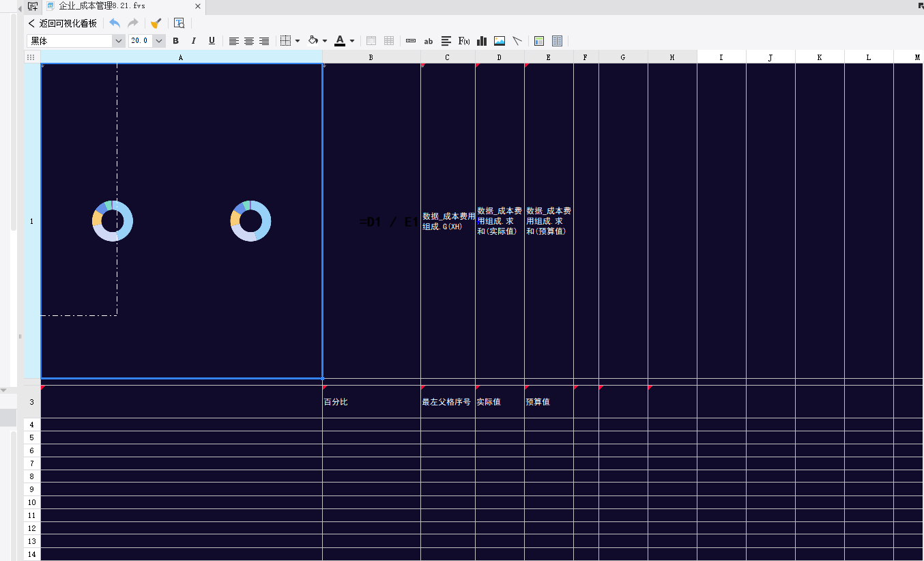Apply the fill bucket background color

pyautogui.click(x=313, y=41)
